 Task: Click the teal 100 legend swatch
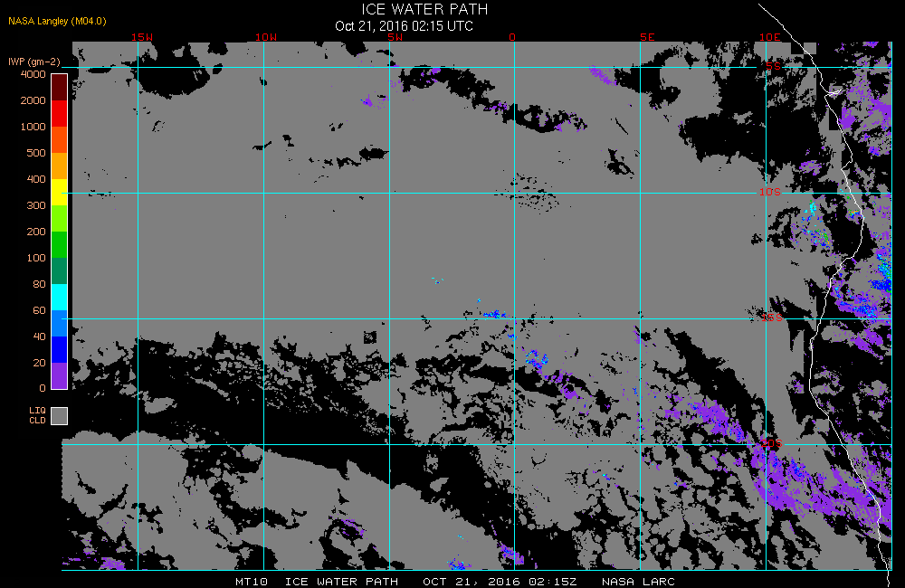tap(60, 271)
